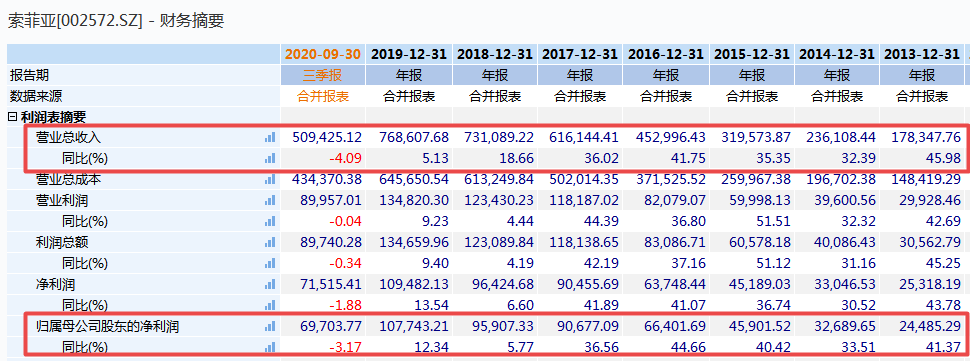Image resolution: width=970 pixels, height=361 pixels.
Task: Open chart icon for 营业总收入 同比(%) row
Action: (x=270, y=158)
